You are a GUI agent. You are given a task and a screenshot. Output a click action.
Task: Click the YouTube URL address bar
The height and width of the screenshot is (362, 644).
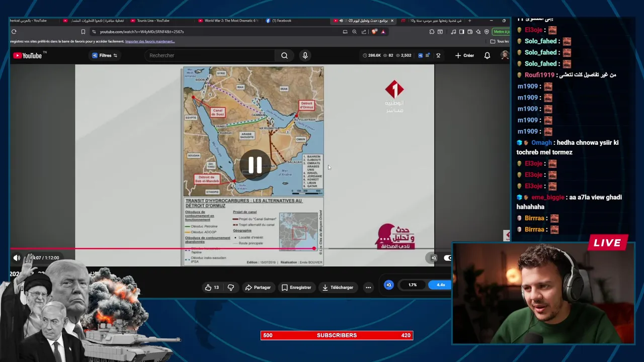tap(216, 32)
